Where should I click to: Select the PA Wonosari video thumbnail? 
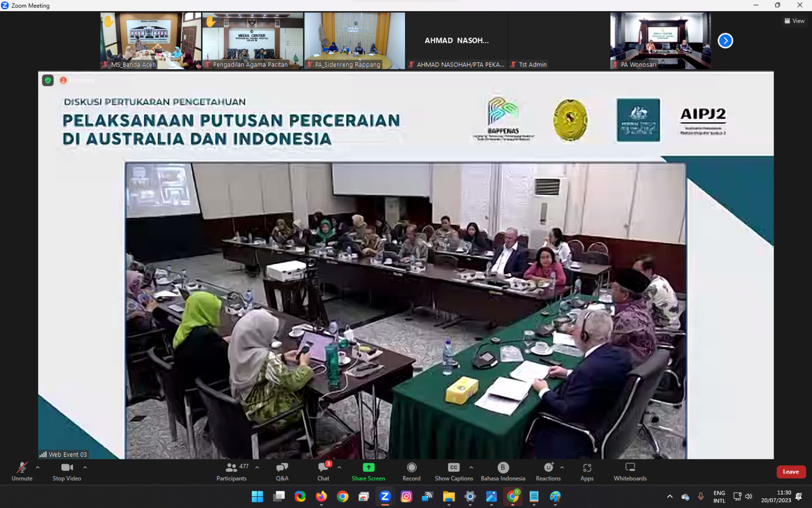[x=660, y=41]
